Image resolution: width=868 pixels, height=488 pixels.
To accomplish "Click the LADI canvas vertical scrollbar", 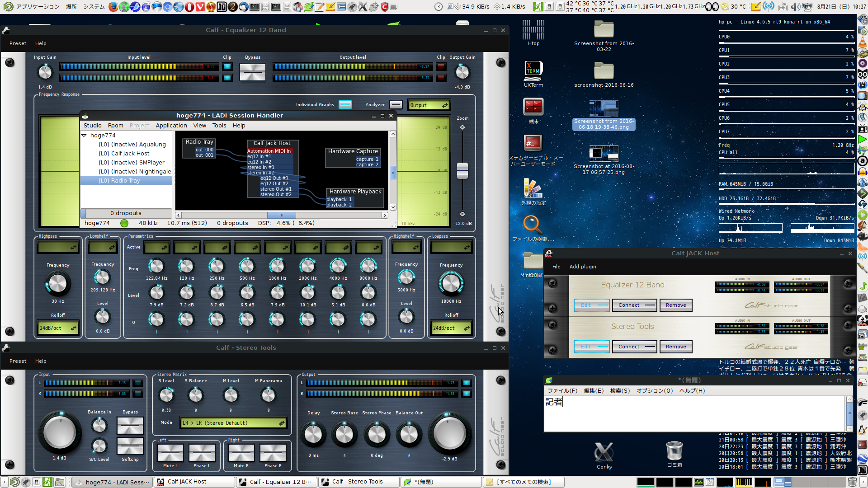I will 393,171.
